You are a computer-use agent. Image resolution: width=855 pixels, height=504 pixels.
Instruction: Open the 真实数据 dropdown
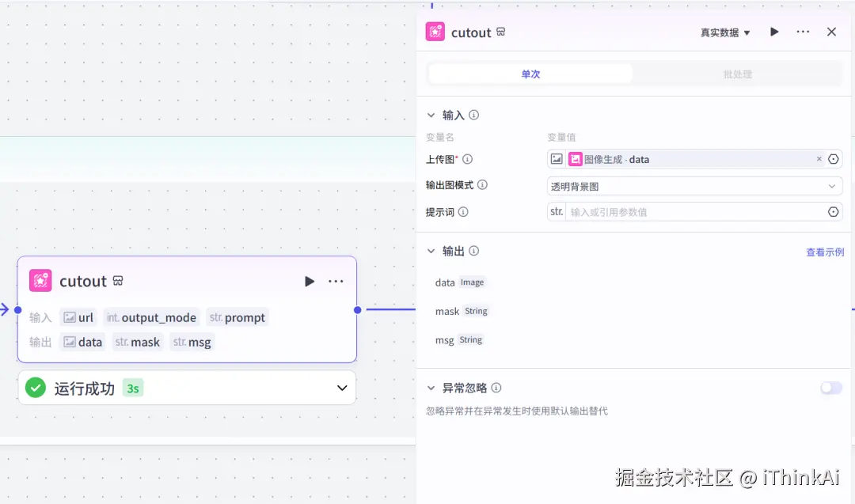pyautogui.click(x=725, y=32)
